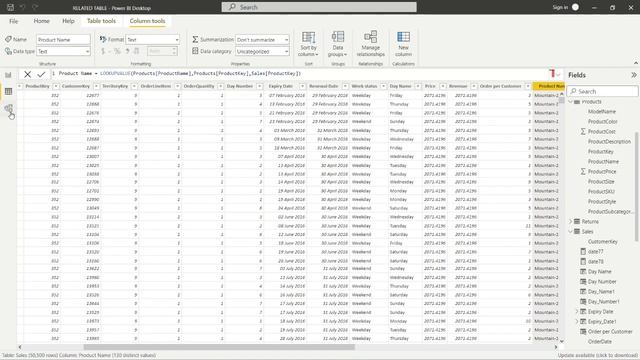Viewport: 640px width, 360px height.
Task: Open filter dropdown on ProductKey column
Action: click(56, 86)
